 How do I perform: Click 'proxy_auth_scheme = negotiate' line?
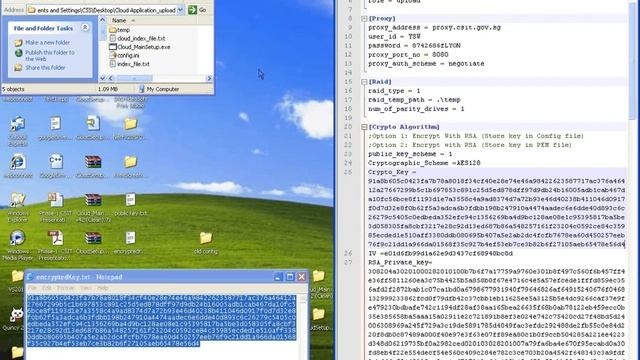(426, 64)
